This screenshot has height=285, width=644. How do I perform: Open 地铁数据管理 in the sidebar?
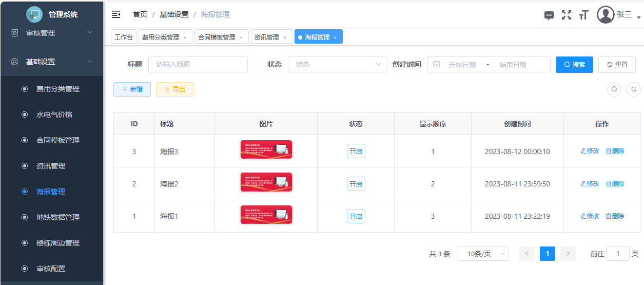tap(57, 217)
